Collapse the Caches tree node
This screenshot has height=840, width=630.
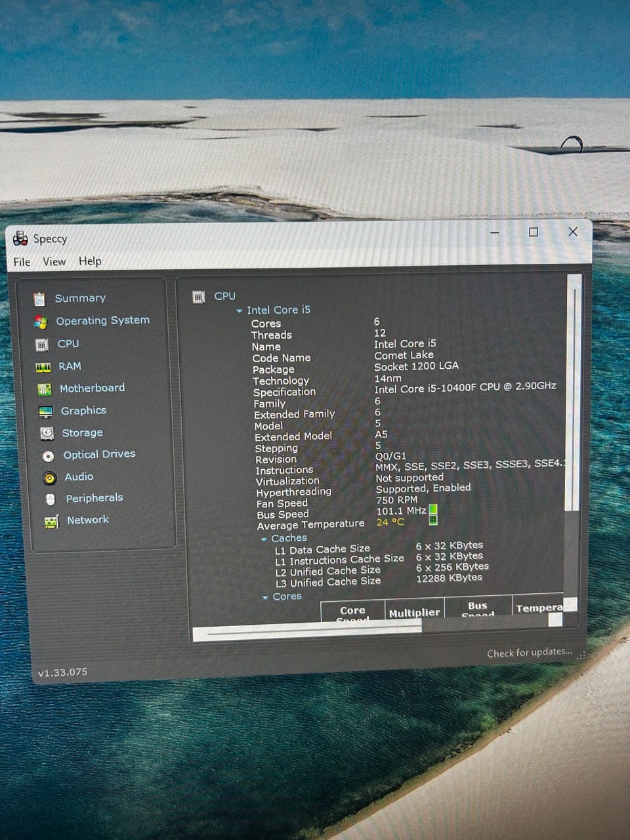click(x=264, y=539)
